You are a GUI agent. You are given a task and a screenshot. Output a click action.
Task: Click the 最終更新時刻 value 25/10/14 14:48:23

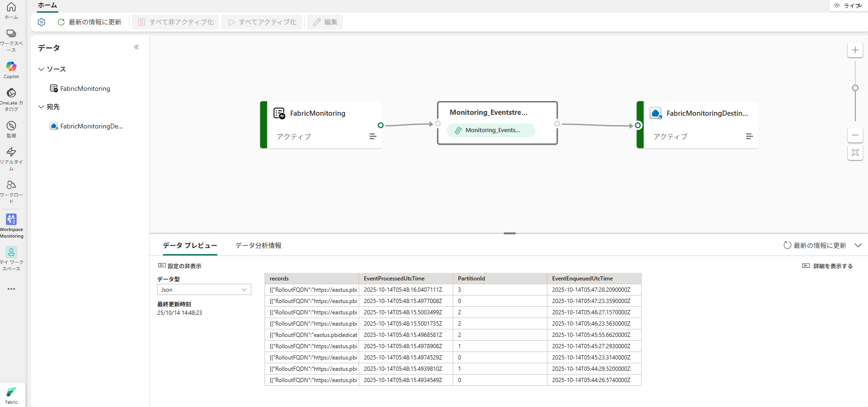click(180, 313)
